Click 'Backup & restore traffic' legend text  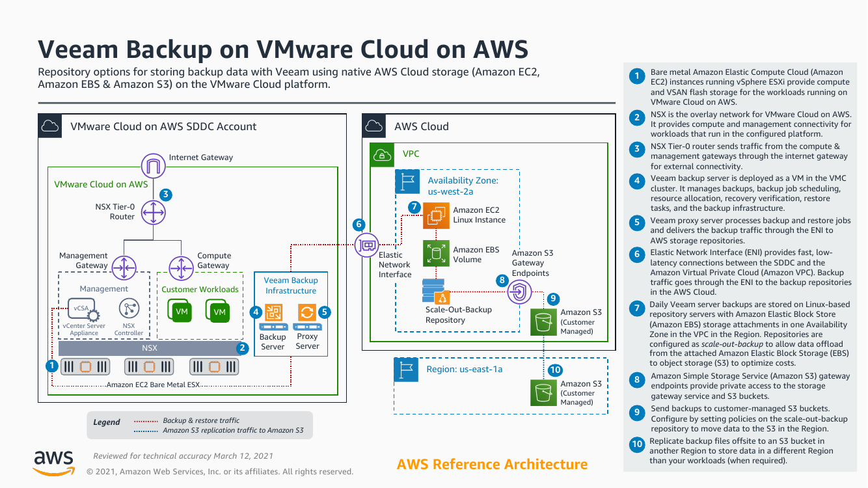[201, 421]
